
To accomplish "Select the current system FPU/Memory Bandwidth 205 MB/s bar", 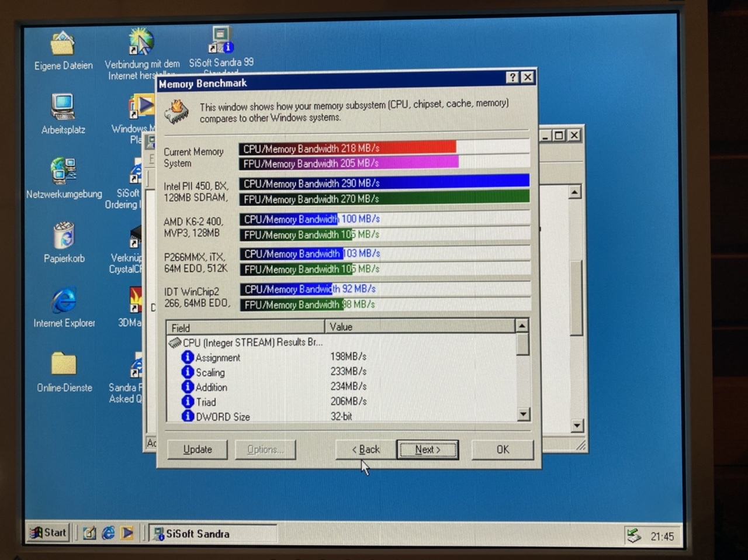I will [x=385, y=163].
